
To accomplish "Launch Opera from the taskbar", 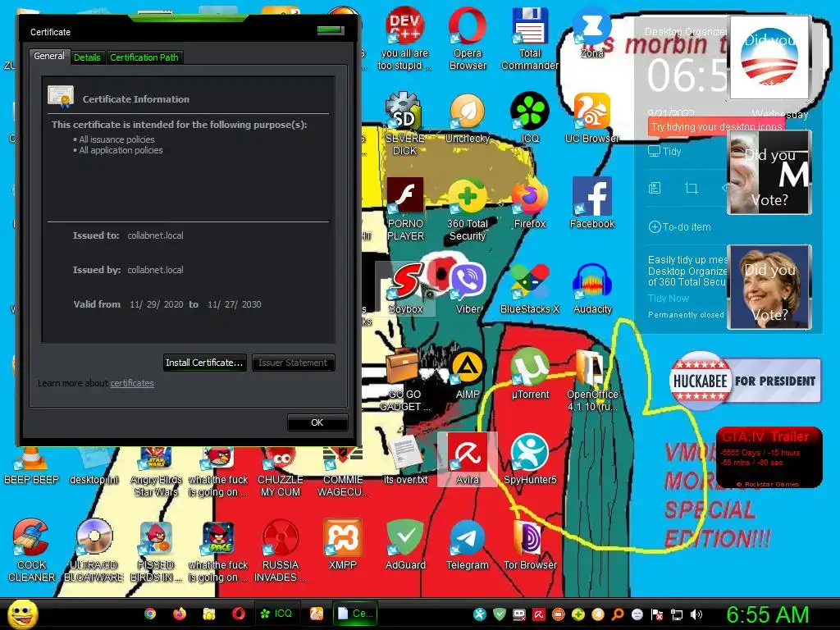I will coord(239,614).
